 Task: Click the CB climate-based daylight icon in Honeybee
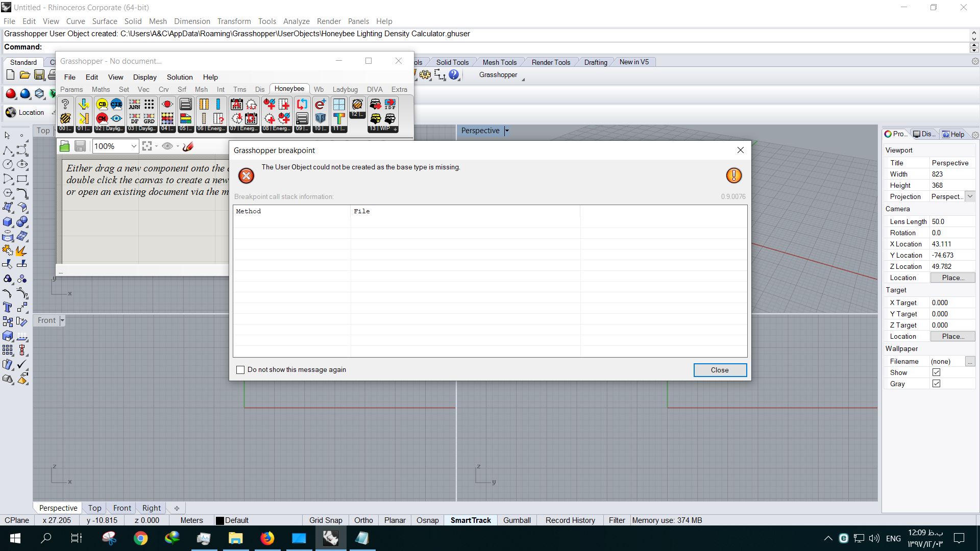click(x=102, y=104)
